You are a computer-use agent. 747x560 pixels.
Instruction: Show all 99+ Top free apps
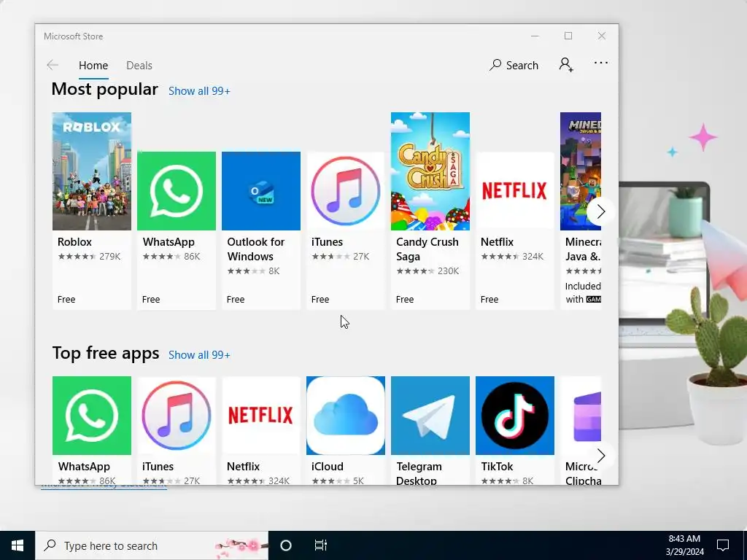click(x=199, y=355)
